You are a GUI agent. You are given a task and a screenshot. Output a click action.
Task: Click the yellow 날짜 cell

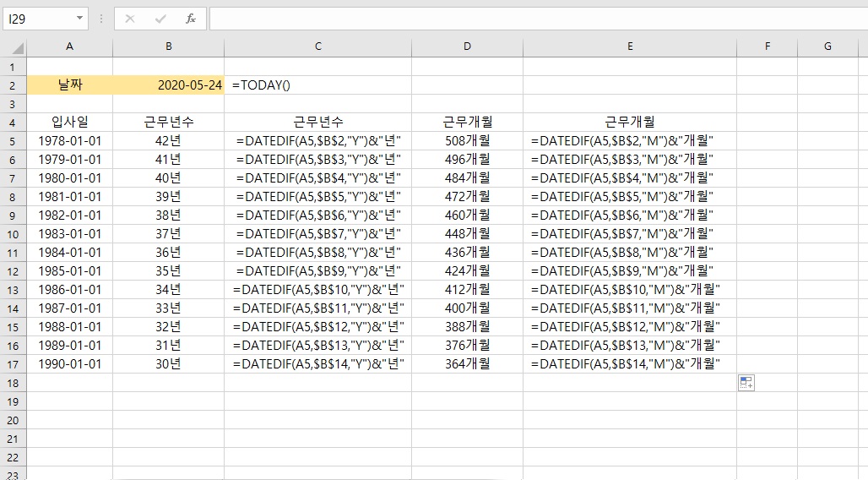[70, 85]
